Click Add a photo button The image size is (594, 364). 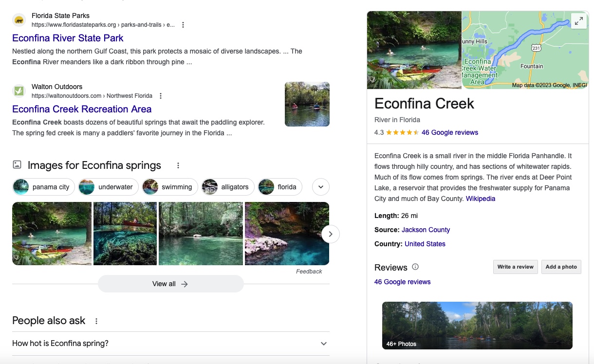(561, 267)
